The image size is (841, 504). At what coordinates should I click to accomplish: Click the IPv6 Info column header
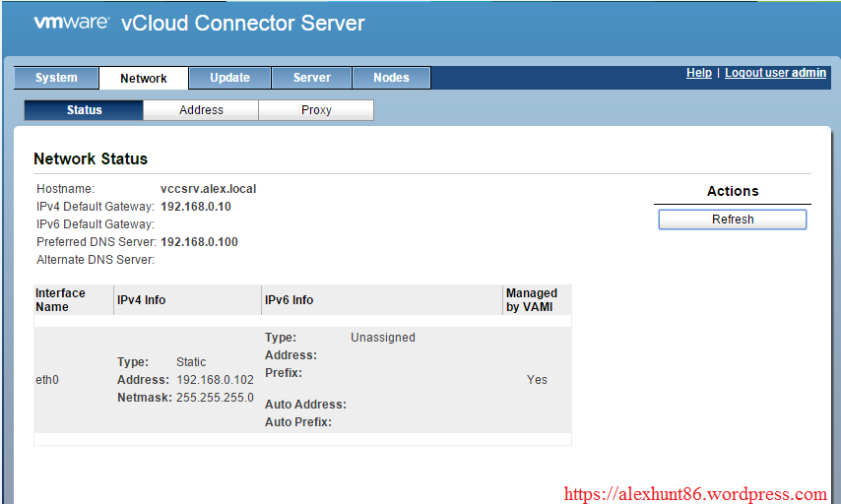pyautogui.click(x=290, y=300)
